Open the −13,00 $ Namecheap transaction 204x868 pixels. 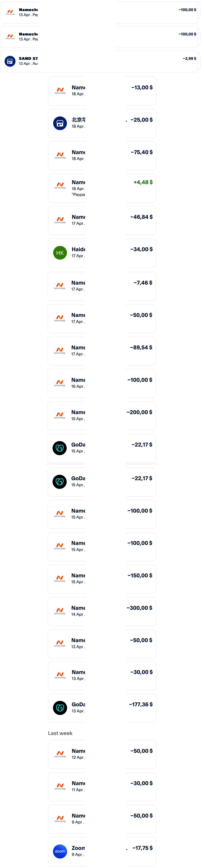pos(102,91)
